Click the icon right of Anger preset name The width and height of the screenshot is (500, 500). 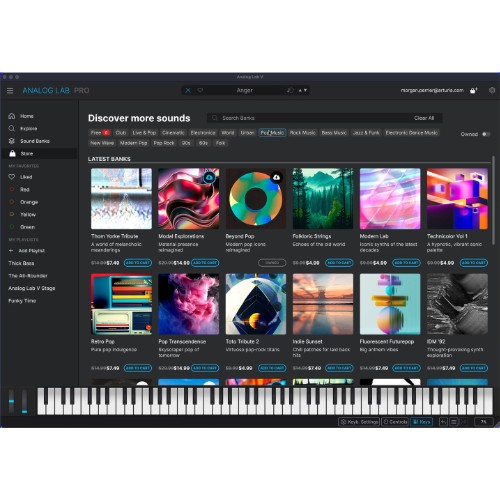click(290, 90)
